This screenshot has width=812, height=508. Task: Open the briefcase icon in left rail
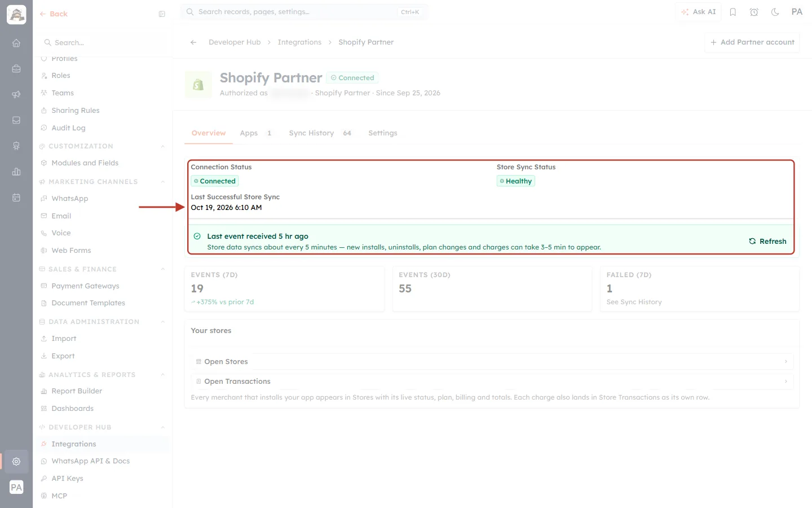coord(16,69)
